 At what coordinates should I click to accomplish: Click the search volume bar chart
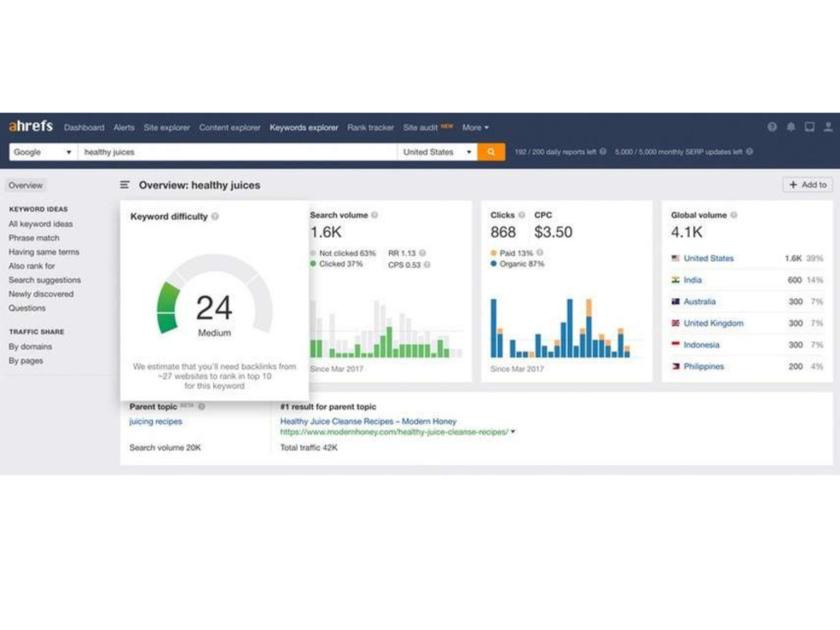[386, 329]
